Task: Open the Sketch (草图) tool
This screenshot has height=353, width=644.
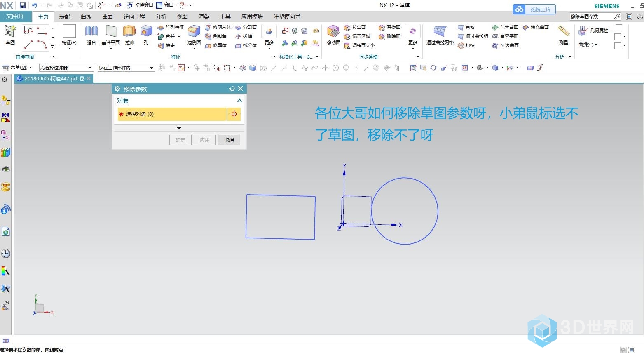Action: (x=10, y=35)
